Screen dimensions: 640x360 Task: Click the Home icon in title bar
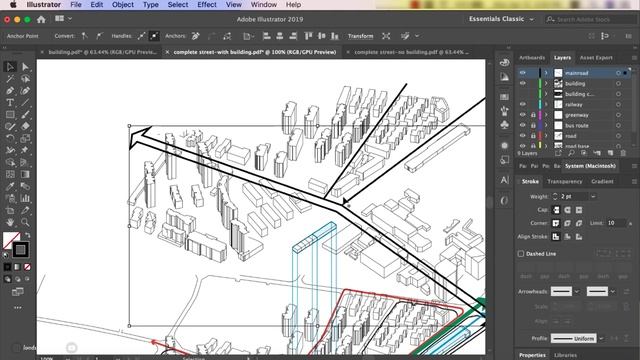[41, 19]
